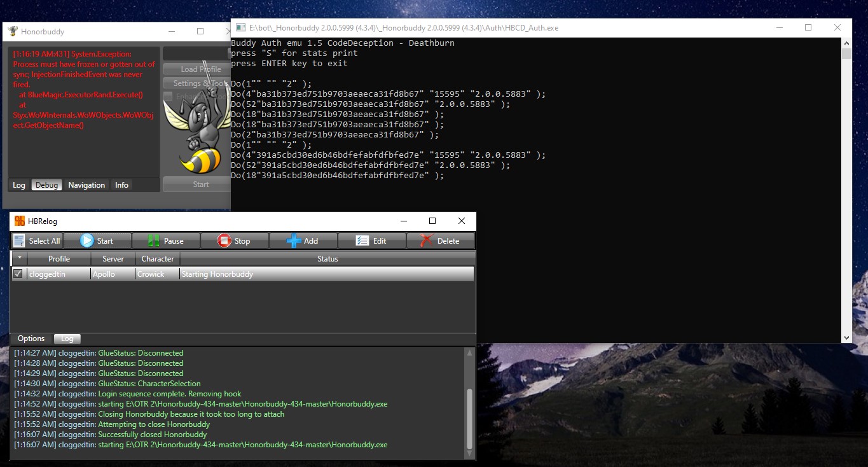Open the Navigation tab in Honorbuddy
Viewport: 868px width, 467px height.
click(x=86, y=185)
